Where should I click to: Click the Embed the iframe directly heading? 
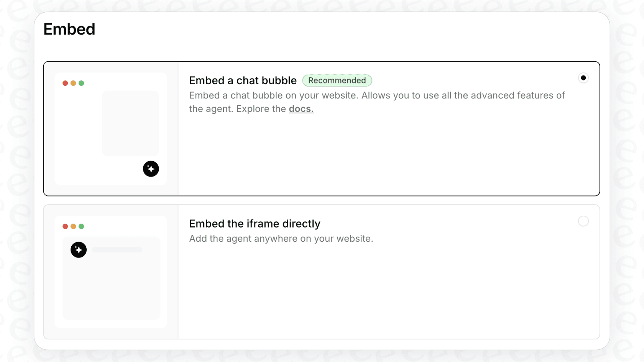point(254,224)
